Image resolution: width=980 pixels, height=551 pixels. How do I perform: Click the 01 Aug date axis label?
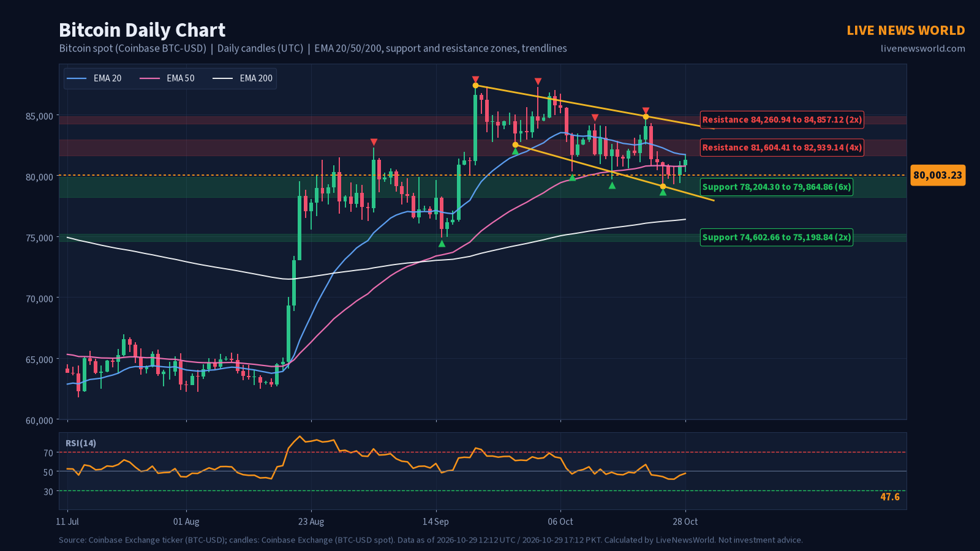(x=186, y=522)
